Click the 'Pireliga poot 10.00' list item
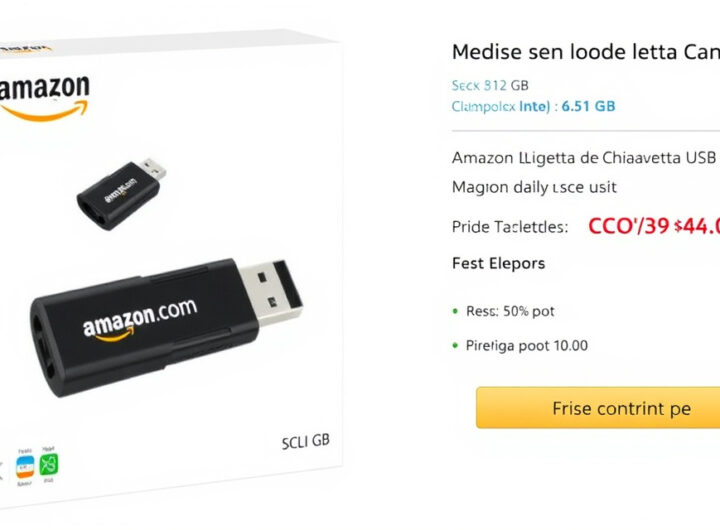Viewport: 720px width, 530px height. (527, 346)
